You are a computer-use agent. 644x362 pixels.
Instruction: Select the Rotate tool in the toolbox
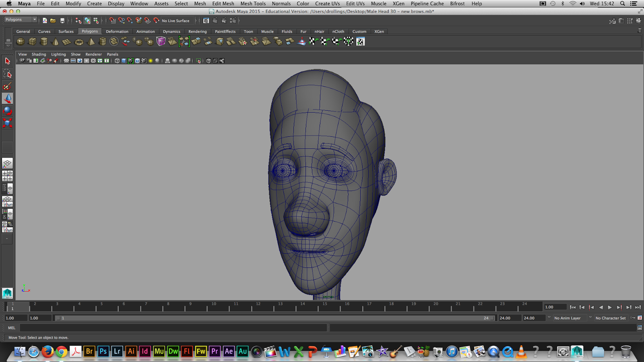(7, 111)
